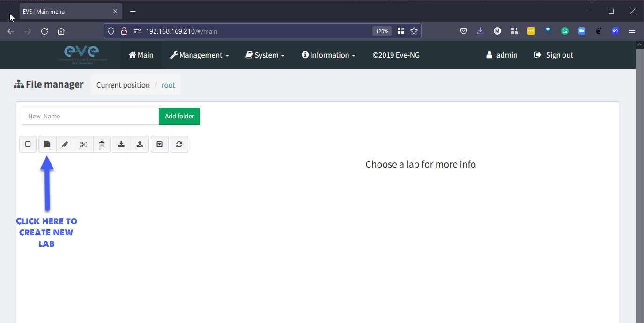644x323 pixels.
Task: Click the trash delete icon
Action: [x=102, y=144]
